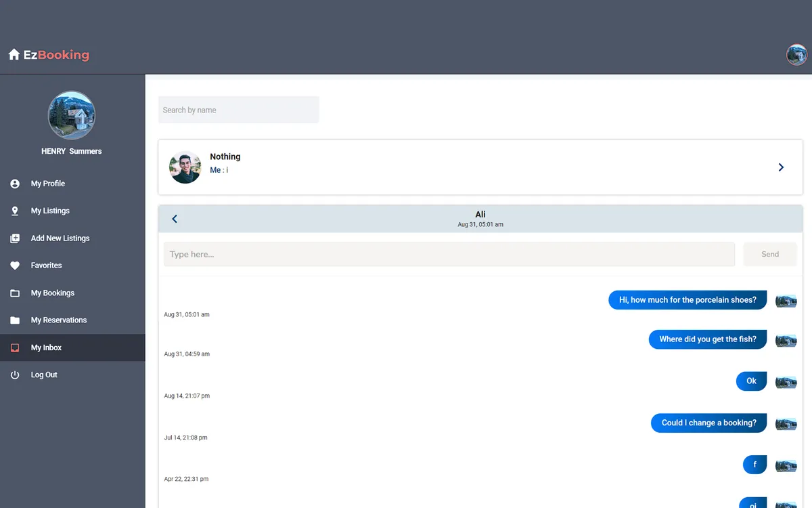Screen dimensions: 812x508
Task: Click the EzBooking brand text
Action: click(x=56, y=55)
